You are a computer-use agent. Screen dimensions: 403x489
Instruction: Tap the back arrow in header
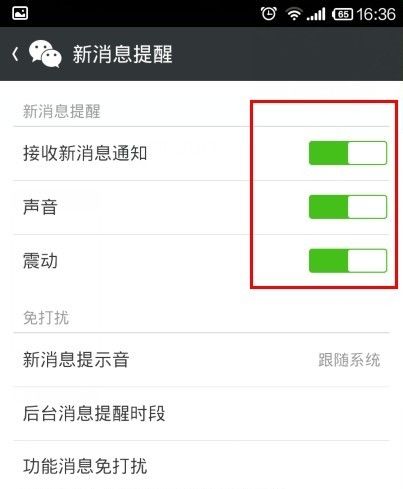pos(15,54)
